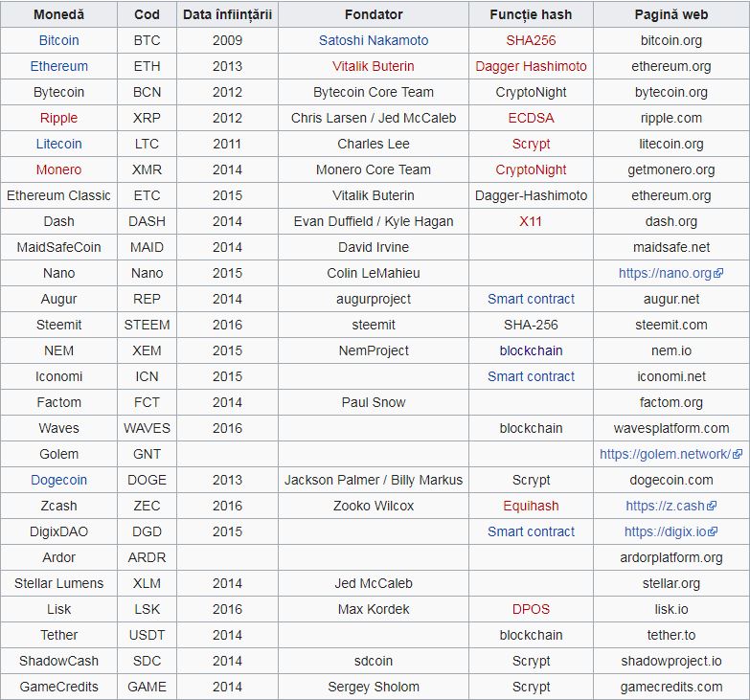This screenshot has width=750, height=700.
Task: Click the Monedă column header
Action: pyautogui.click(x=58, y=15)
